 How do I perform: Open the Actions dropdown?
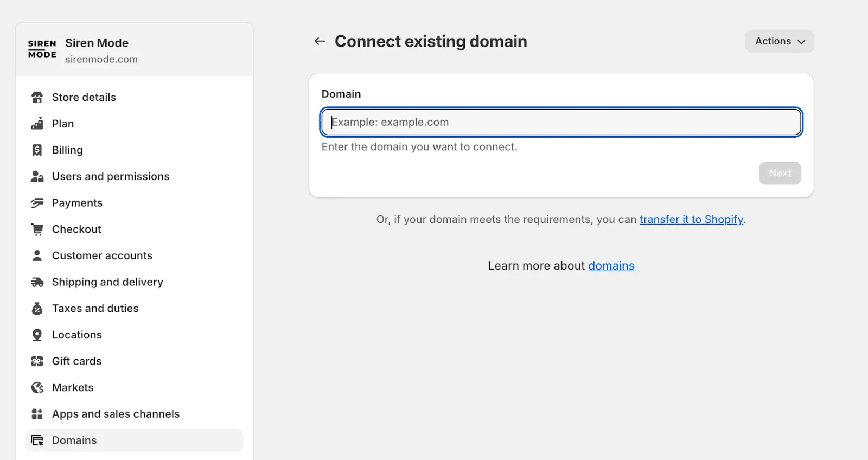(780, 41)
